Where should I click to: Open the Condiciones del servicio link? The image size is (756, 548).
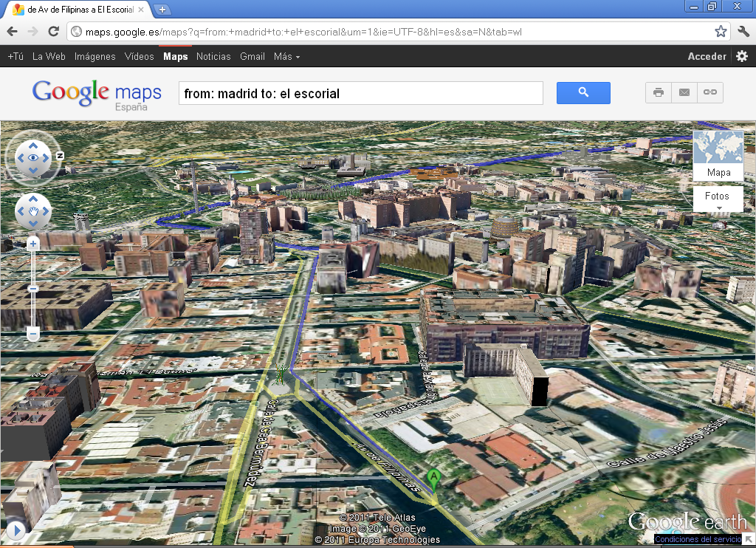coord(697,539)
